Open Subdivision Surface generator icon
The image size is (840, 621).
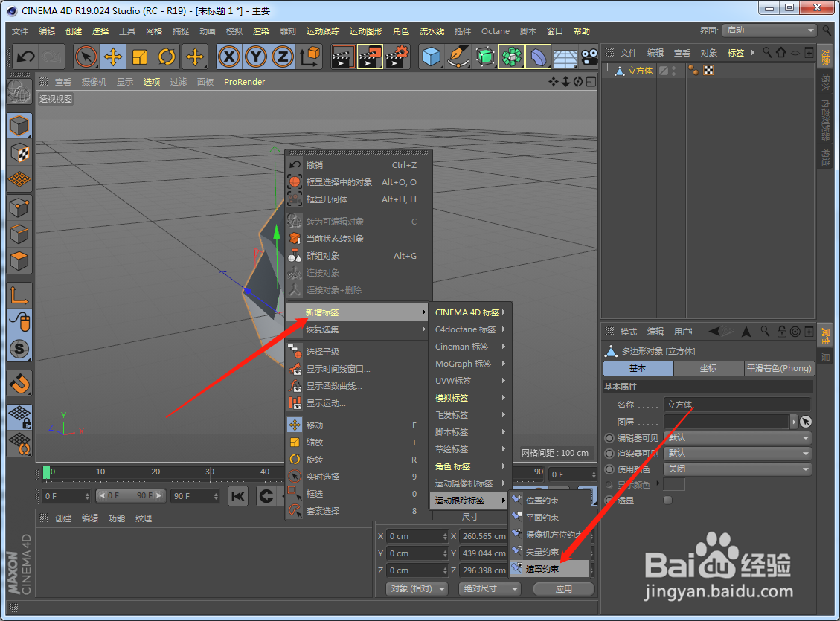485,57
